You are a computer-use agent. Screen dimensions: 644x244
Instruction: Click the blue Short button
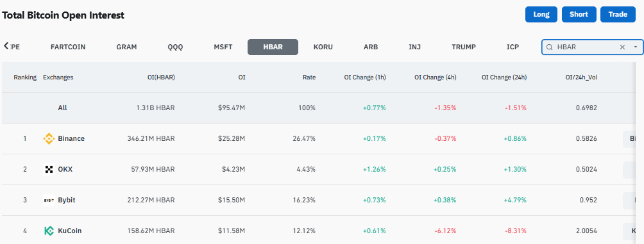click(x=579, y=14)
